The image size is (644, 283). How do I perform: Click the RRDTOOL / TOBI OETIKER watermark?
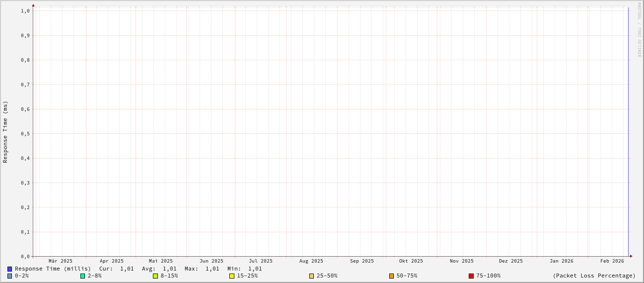(x=640, y=30)
